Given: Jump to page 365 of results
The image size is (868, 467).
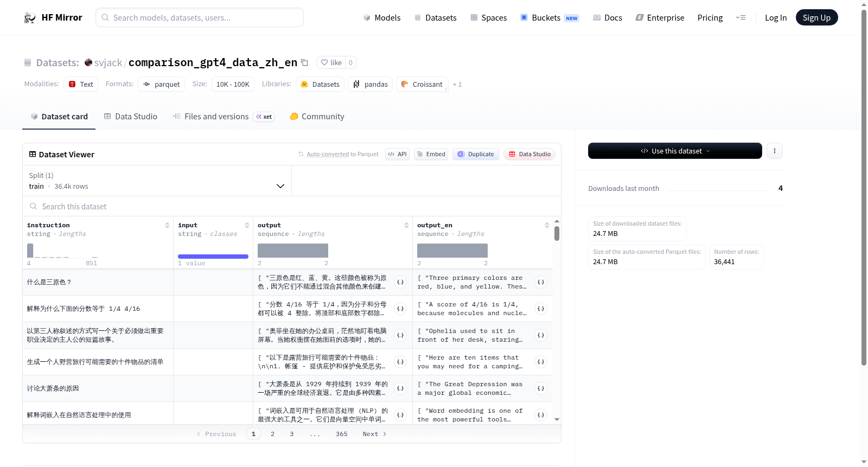Looking at the screenshot, I should (341, 434).
